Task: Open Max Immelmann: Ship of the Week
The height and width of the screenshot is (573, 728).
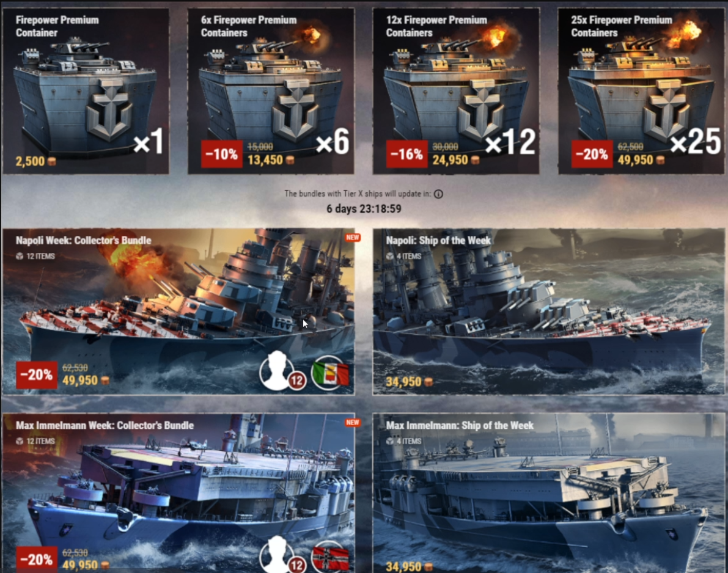Action: (x=548, y=493)
